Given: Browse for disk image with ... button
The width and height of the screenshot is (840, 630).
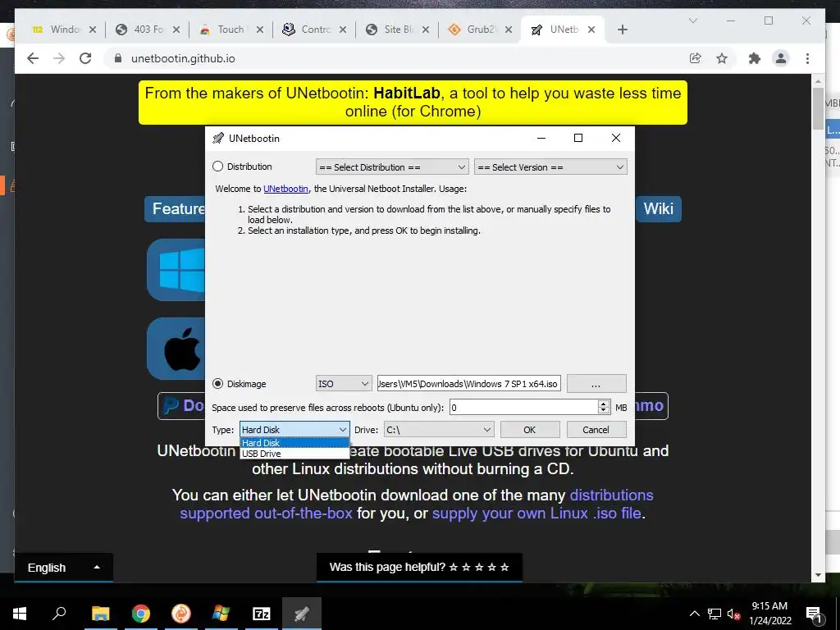Looking at the screenshot, I should (596, 384).
